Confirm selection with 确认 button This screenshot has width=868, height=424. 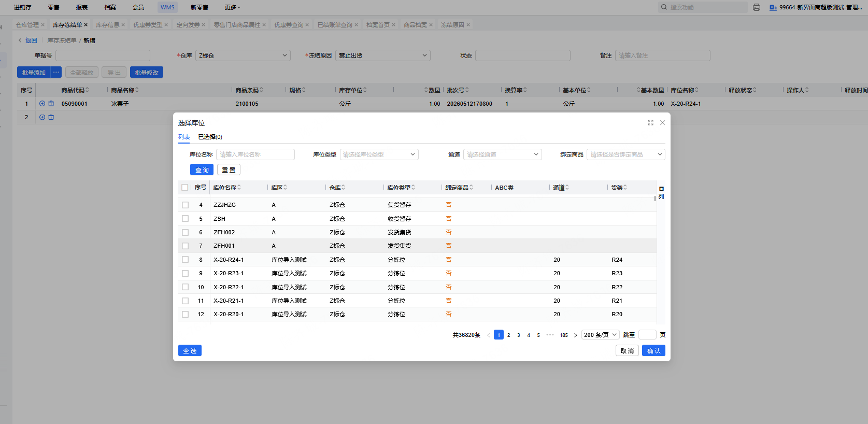(653, 351)
